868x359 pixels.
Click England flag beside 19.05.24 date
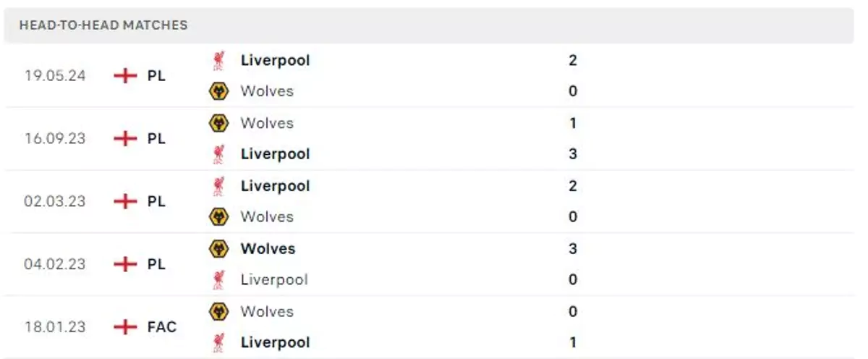click(125, 75)
